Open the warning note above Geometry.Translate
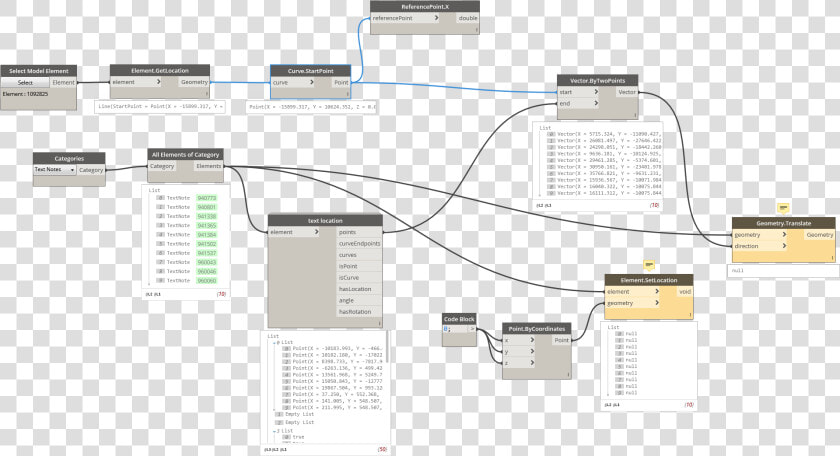The image size is (840, 456). [x=783, y=208]
